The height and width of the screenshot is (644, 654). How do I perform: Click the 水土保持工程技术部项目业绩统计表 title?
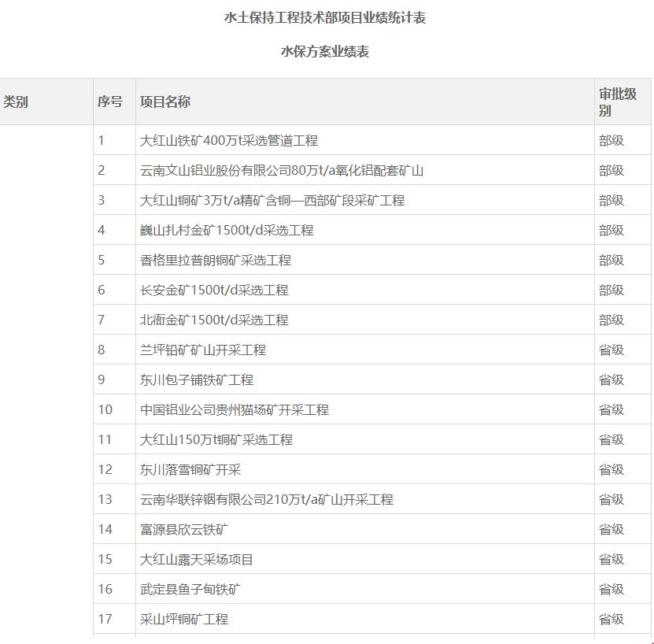pos(325,17)
